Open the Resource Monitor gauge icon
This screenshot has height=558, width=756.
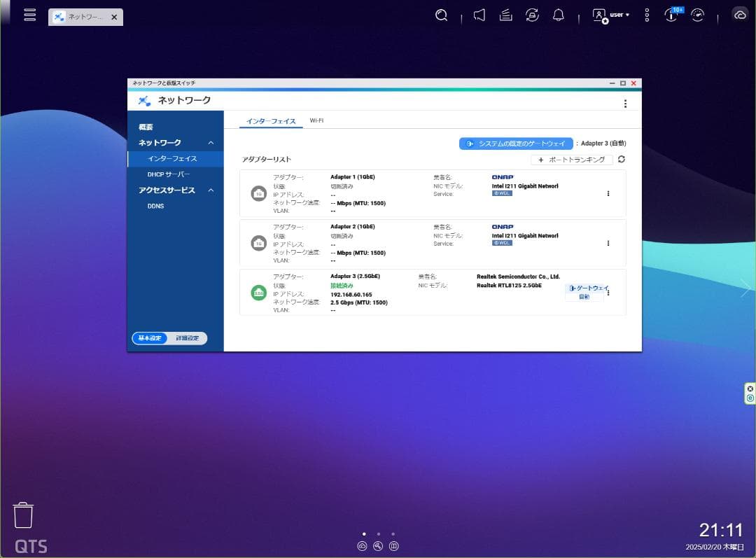pos(698,15)
